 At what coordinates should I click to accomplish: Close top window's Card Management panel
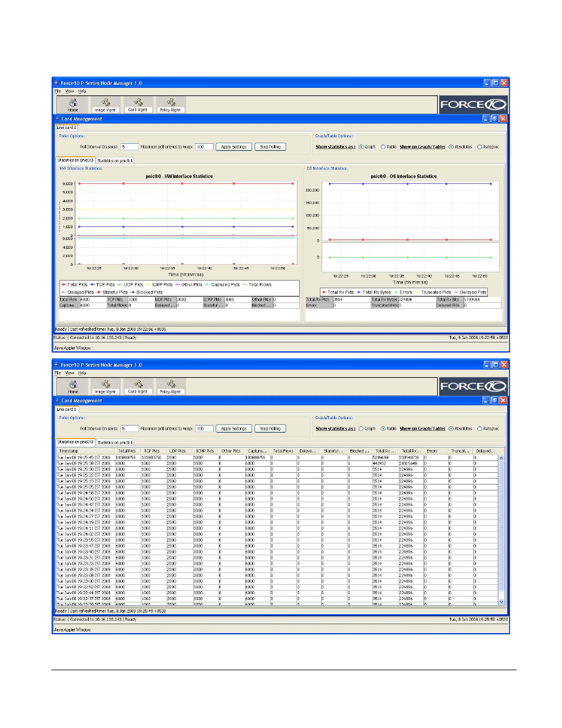(x=503, y=118)
